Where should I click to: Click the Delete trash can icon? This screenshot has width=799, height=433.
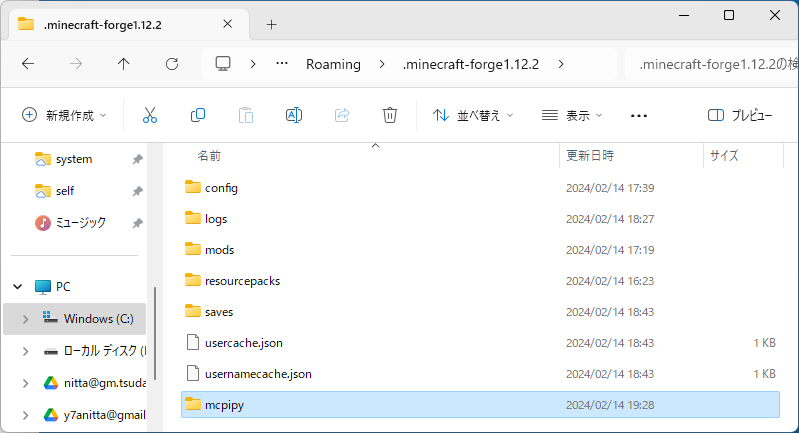(390, 115)
